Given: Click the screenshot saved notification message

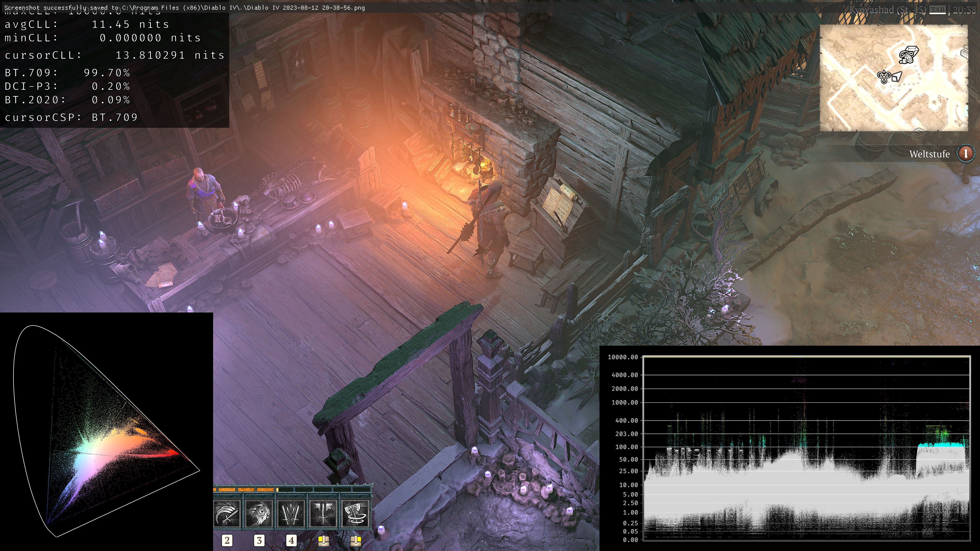Looking at the screenshot, I should 185,8.
